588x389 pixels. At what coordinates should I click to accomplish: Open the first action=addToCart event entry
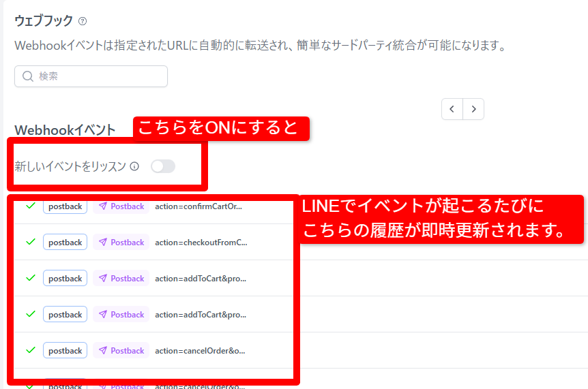tap(200, 279)
